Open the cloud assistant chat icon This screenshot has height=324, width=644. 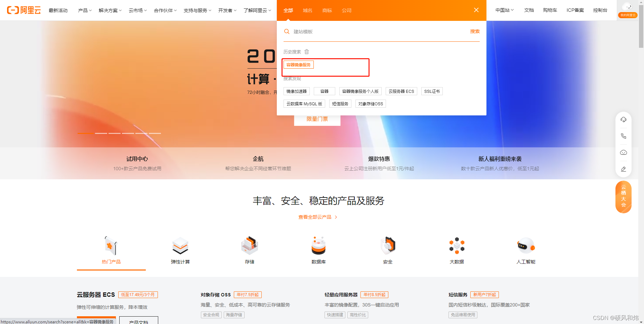point(623,153)
